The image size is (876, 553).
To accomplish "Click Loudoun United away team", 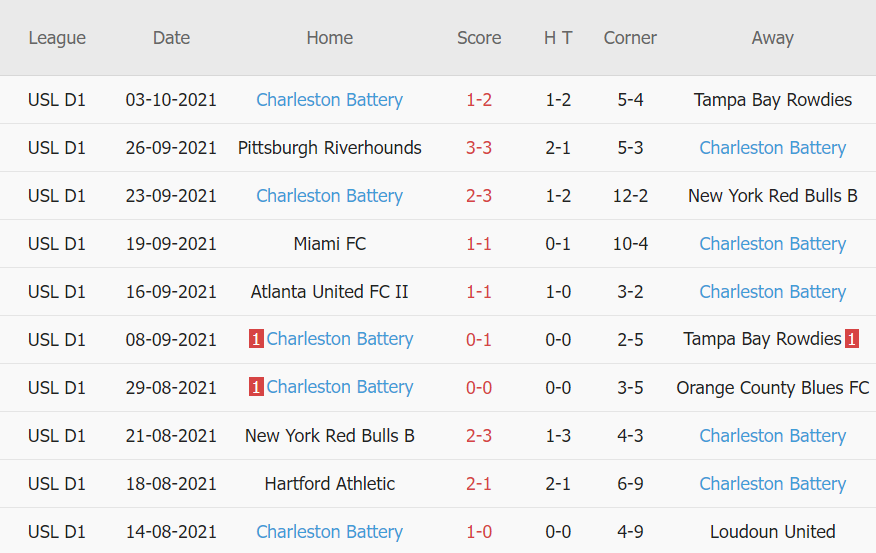I will point(773,532).
